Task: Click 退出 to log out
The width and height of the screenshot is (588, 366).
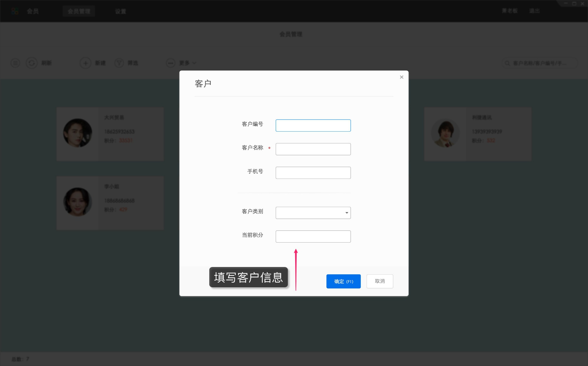Action: click(535, 11)
